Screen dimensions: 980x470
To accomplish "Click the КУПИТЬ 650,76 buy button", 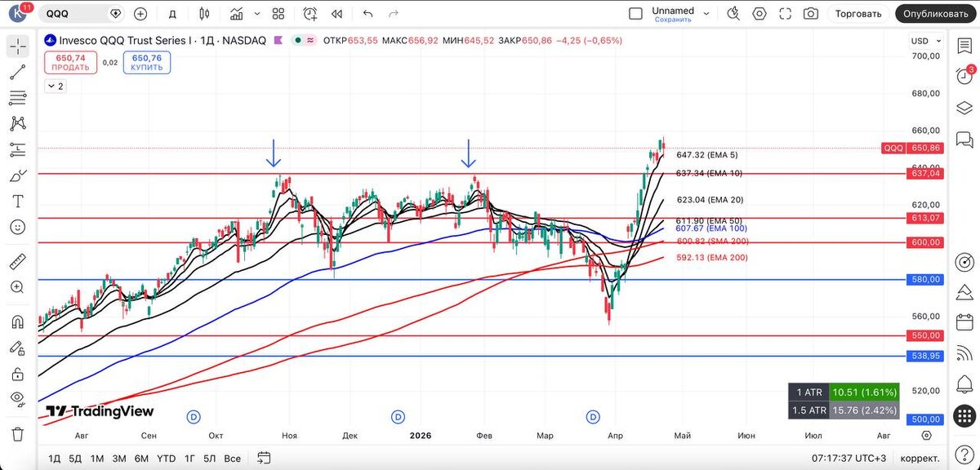I will [x=147, y=63].
